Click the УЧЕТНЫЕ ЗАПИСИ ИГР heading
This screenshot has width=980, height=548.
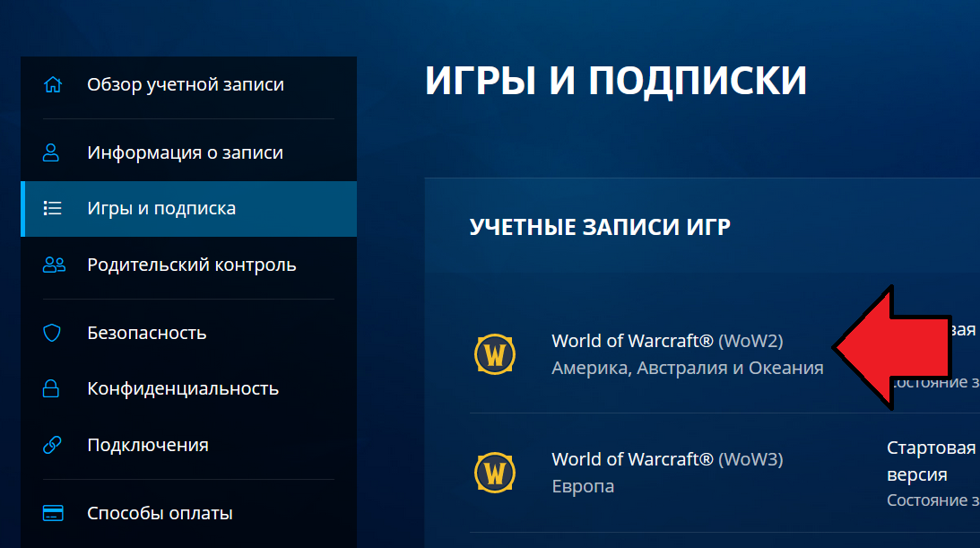point(600,227)
